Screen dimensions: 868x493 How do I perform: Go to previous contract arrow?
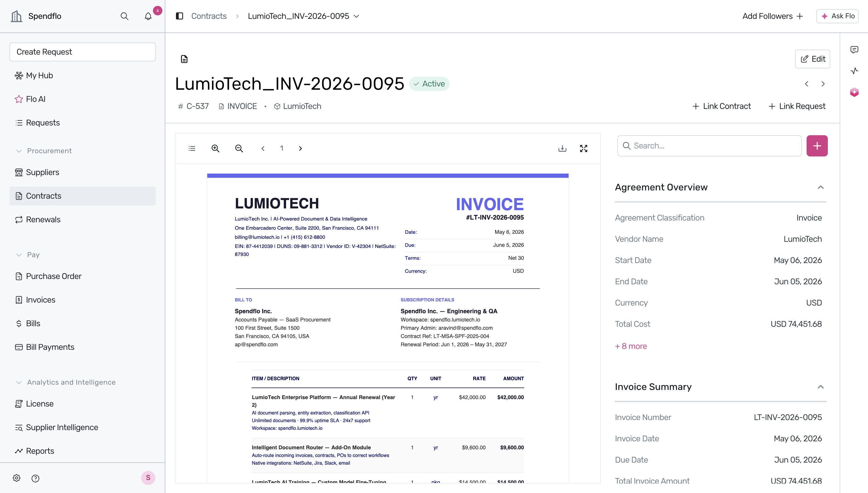(807, 84)
